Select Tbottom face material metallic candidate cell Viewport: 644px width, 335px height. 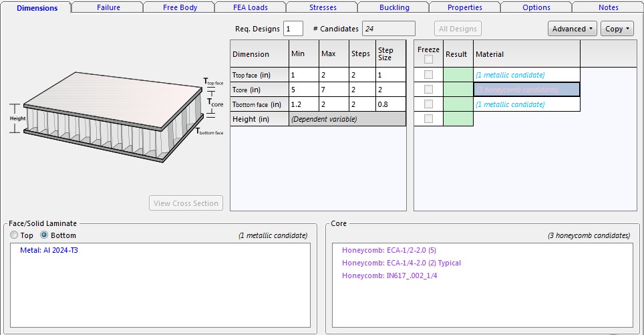coord(526,104)
